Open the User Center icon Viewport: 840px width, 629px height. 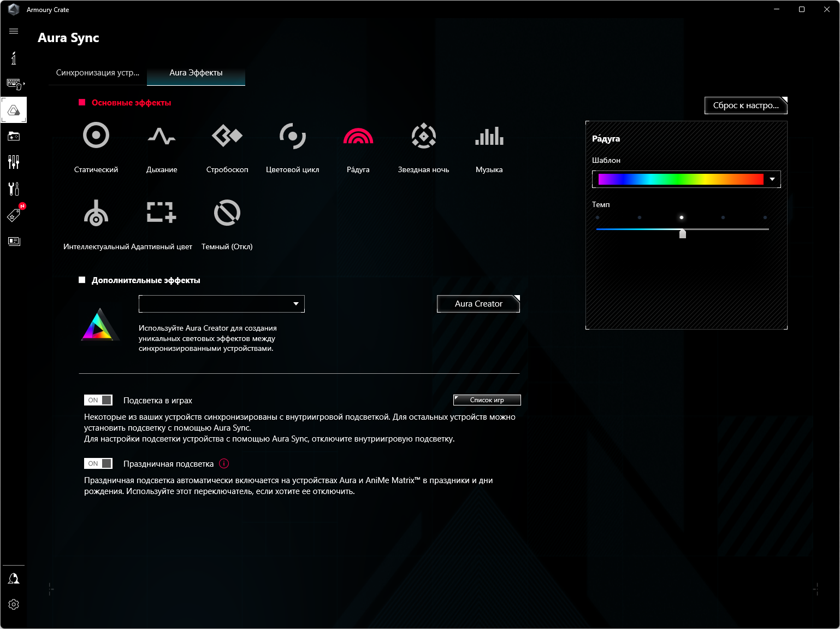click(x=14, y=579)
